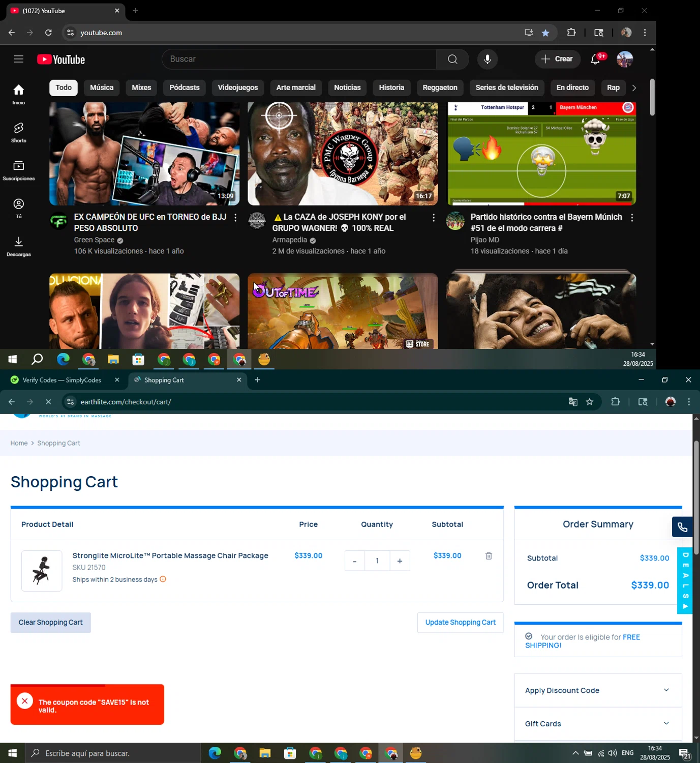Stop loading the Earthlite page

click(48, 402)
